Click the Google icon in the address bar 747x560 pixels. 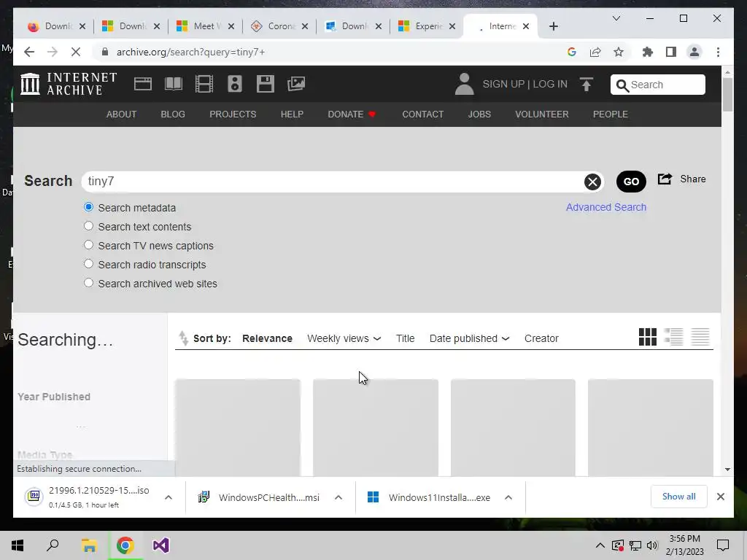[x=572, y=52]
